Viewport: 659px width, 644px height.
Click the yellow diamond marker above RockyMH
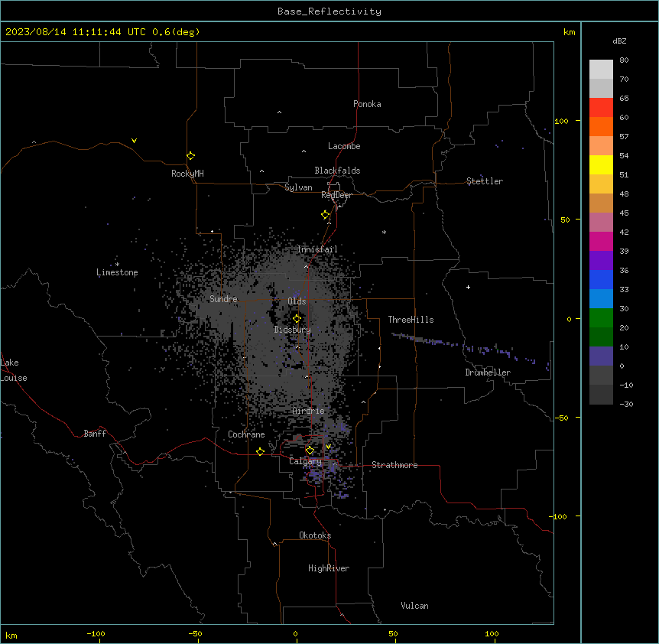click(190, 155)
